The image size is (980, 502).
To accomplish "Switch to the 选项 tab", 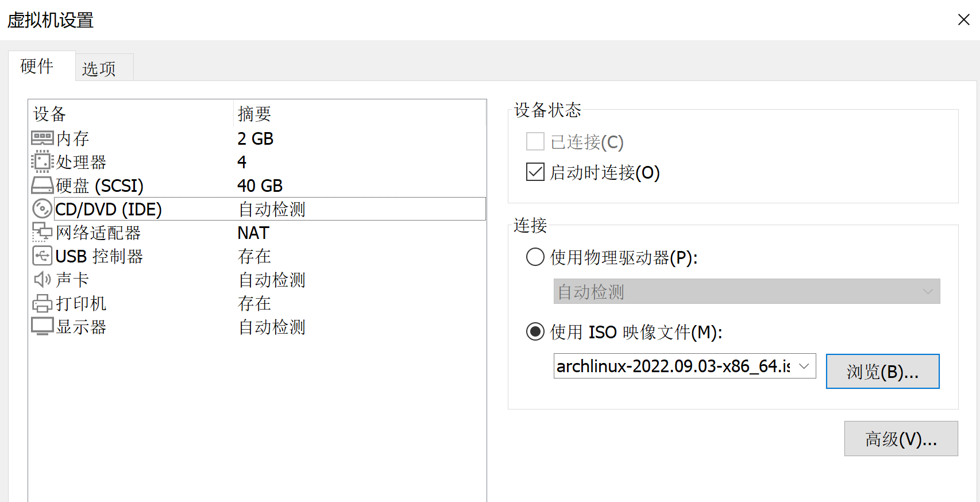I will (99, 68).
